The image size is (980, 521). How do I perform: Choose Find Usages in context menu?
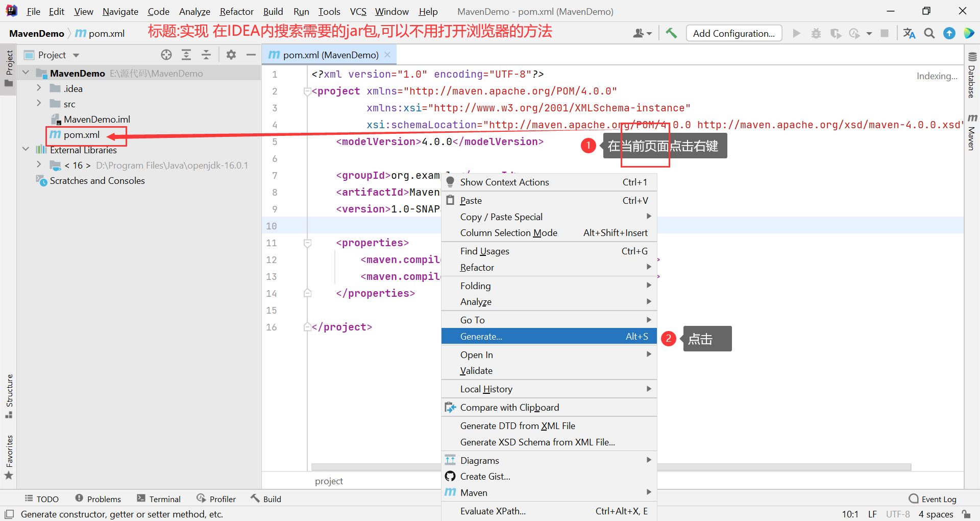pyautogui.click(x=549, y=251)
